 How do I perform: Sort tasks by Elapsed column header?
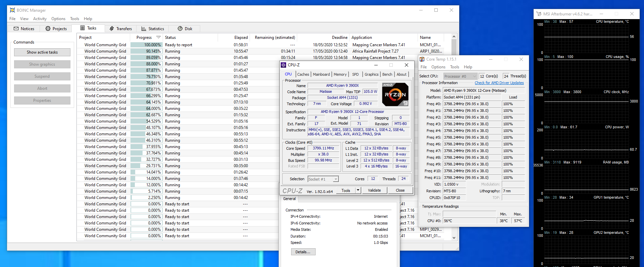coord(233,38)
